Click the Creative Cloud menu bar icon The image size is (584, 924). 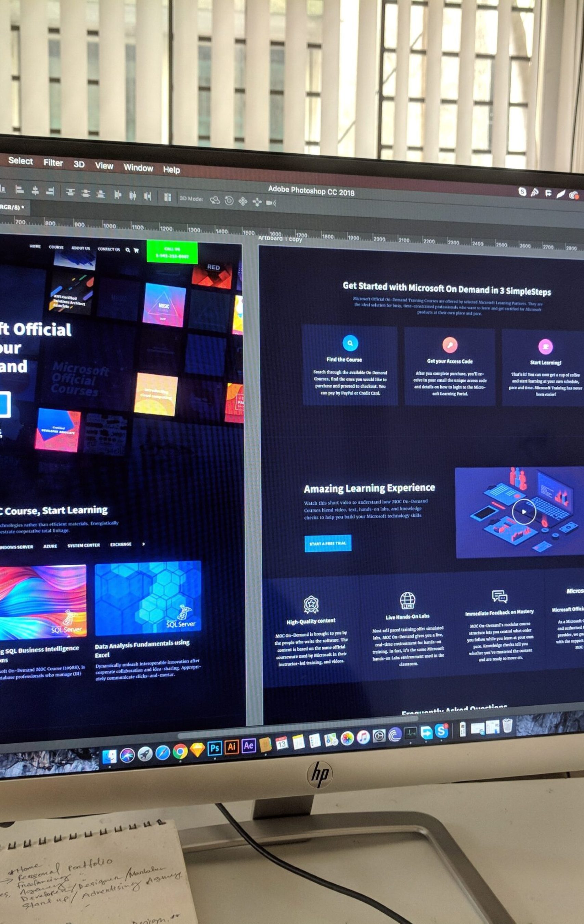[574, 195]
